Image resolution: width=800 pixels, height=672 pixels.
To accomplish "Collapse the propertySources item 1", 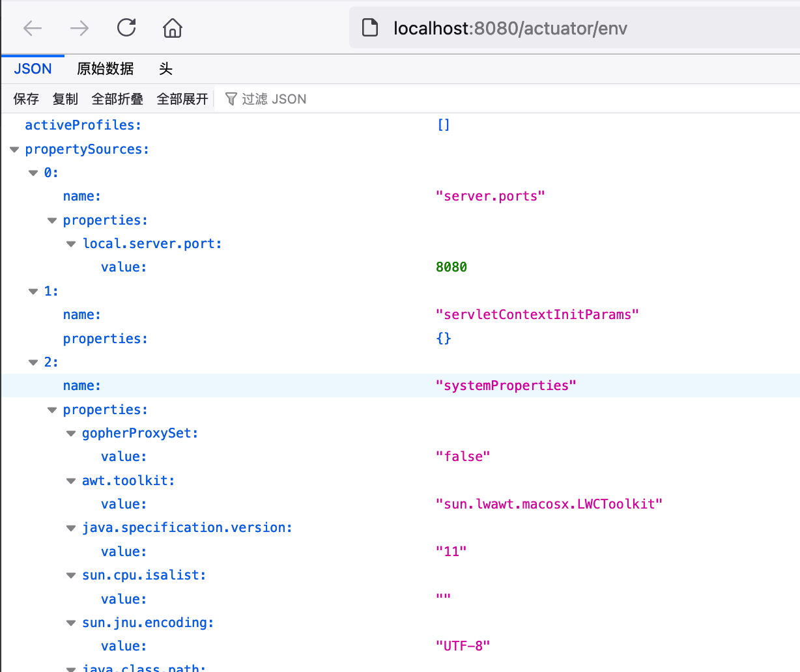I will pyautogui.click(x=33, y=292).
